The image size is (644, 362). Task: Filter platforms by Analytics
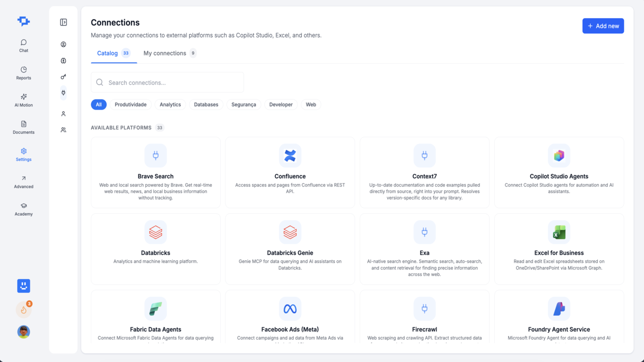[170, 105]
